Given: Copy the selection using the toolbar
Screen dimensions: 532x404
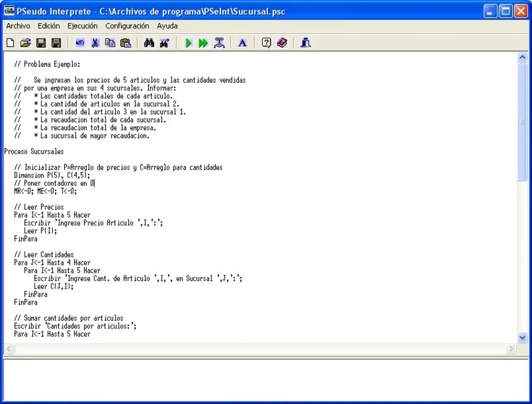Looking at the screenshot, I should click(110, 43).
